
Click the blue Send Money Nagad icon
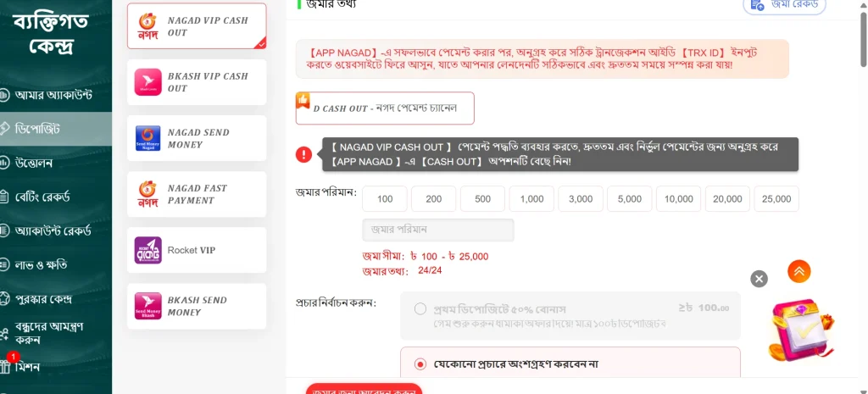[147, 138]
